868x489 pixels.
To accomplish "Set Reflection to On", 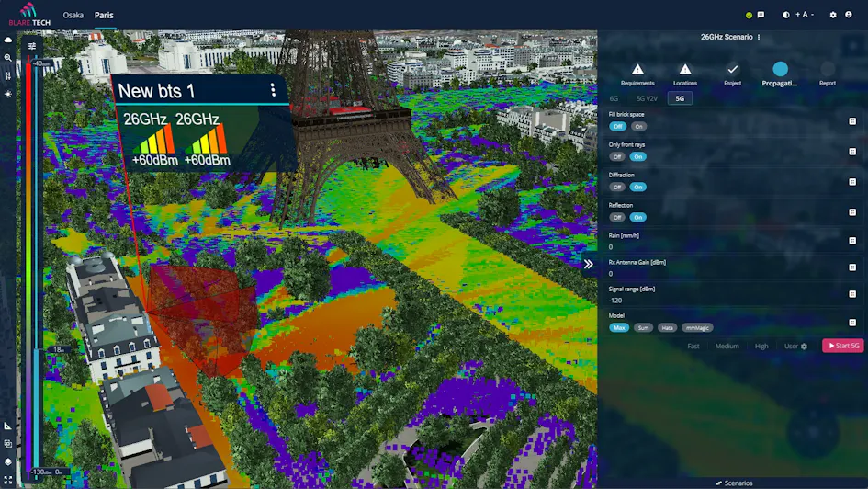I will (x=638, y=218).
